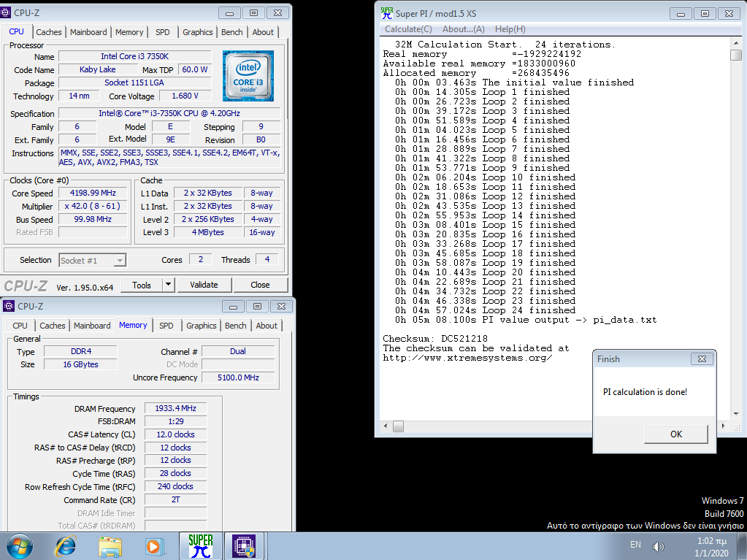Image resolution: width=747 pixels, height=560 pixels.
Task: Select the Mainboard tab in lower CPU-Z window
Action: point(92,325)
